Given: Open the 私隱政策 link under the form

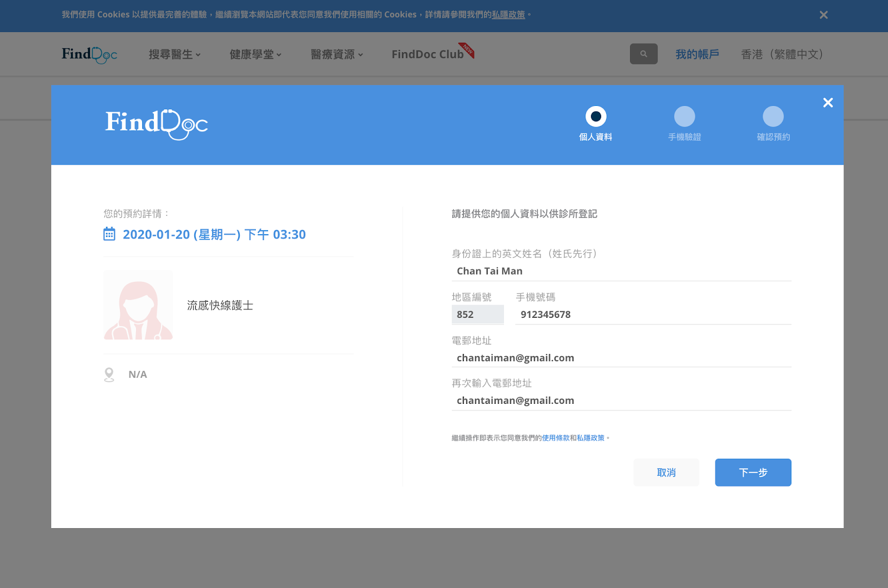Looking at the screenshot, I should (x=591, y=438).
